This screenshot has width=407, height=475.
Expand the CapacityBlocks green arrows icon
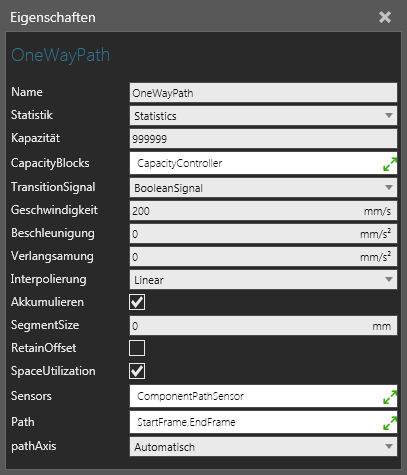[390, 164]
